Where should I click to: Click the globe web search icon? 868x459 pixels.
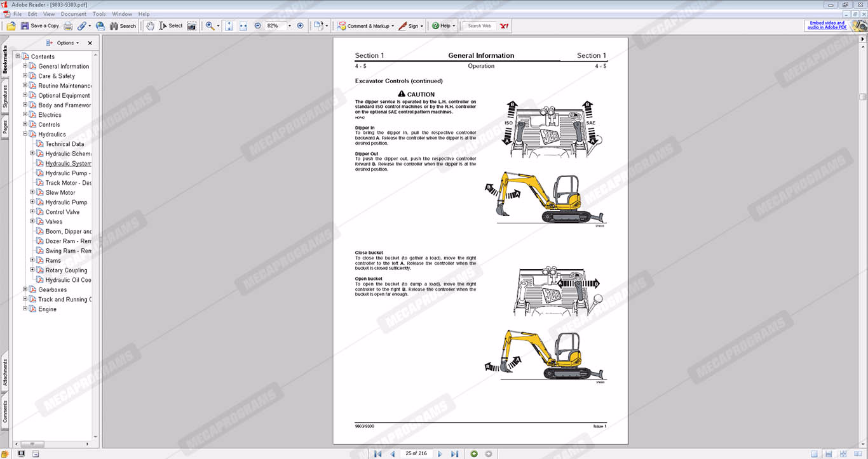click(100, 26)
